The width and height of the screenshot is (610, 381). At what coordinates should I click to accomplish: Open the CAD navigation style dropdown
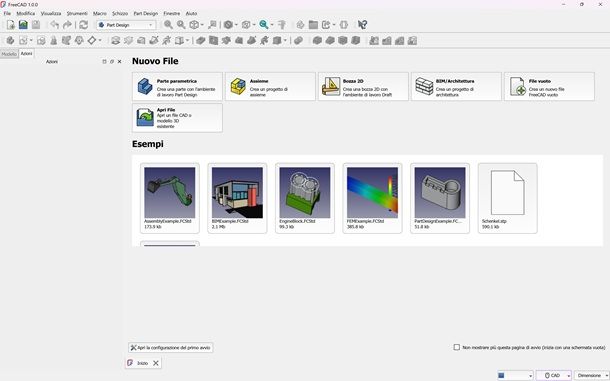pyautogui.click(x=554, y=376)
